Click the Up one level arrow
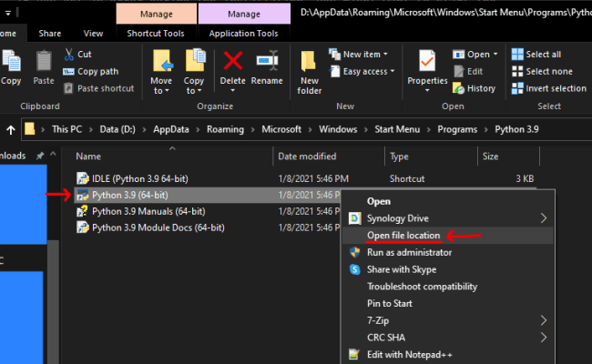Screen dimensions: 592x364 [x=11, y=130]
